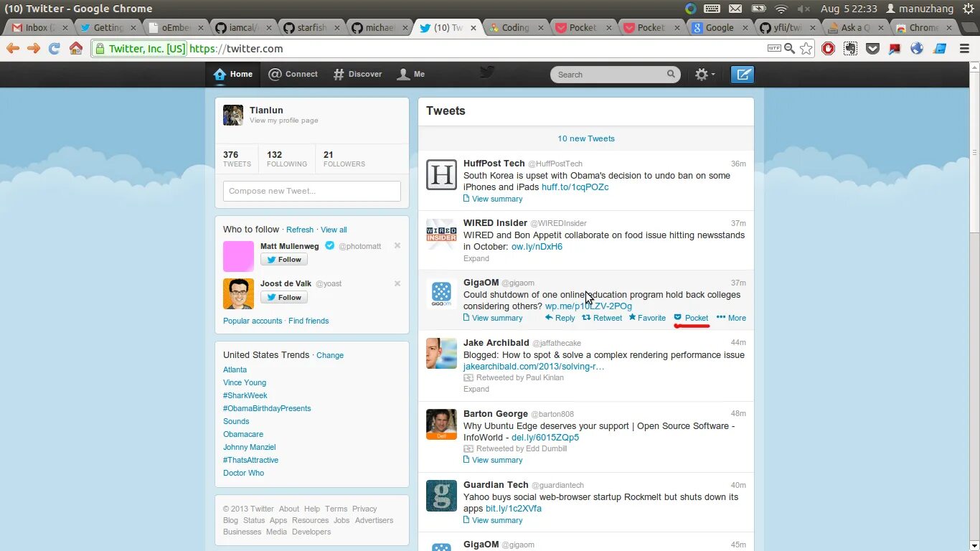This screenshot has width=980, height=551.
Task: Click the zoom magnifier in the address bar
Action: coord(789,49)
